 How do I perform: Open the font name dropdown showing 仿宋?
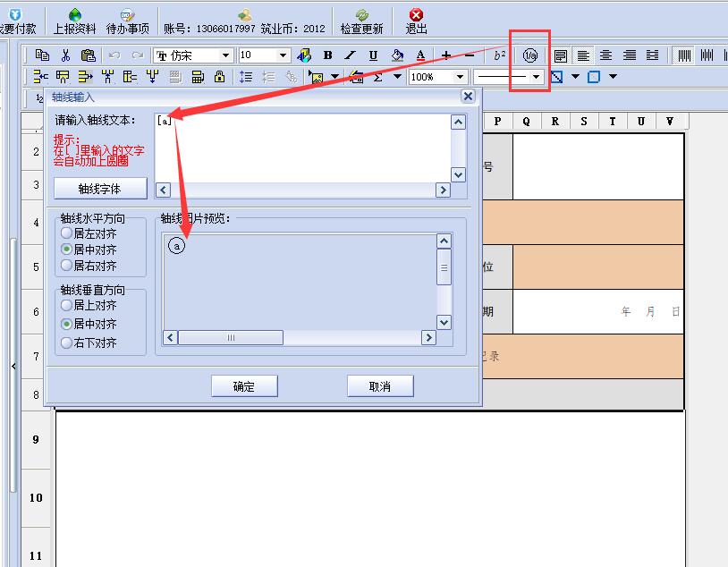[x=225, y=55]
